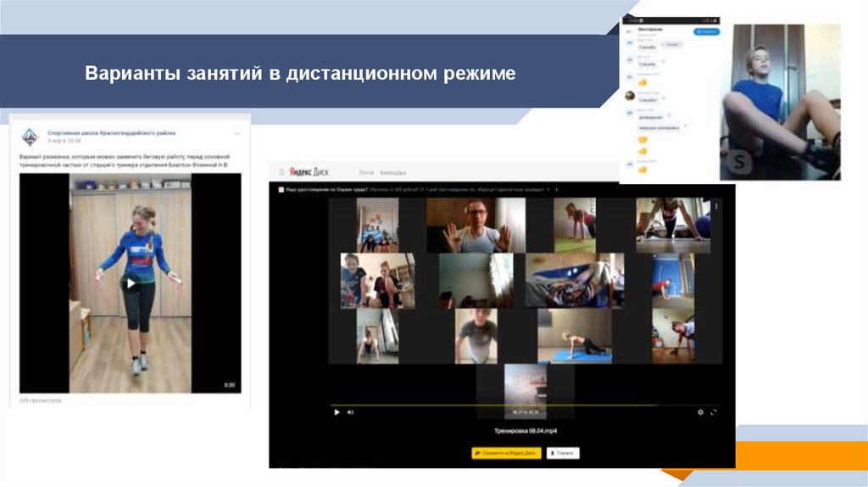Click the last thumbs-up emoji in Skype chat
Screen dimensions: 868x487
tap(643, 170)
